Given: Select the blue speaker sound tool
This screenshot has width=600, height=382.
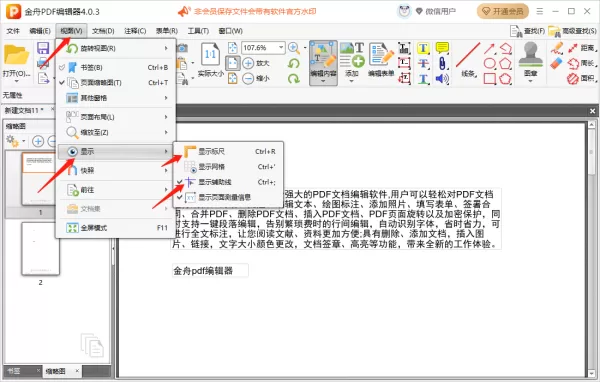Looking at the screenshot, I should [x=442, y=79].
